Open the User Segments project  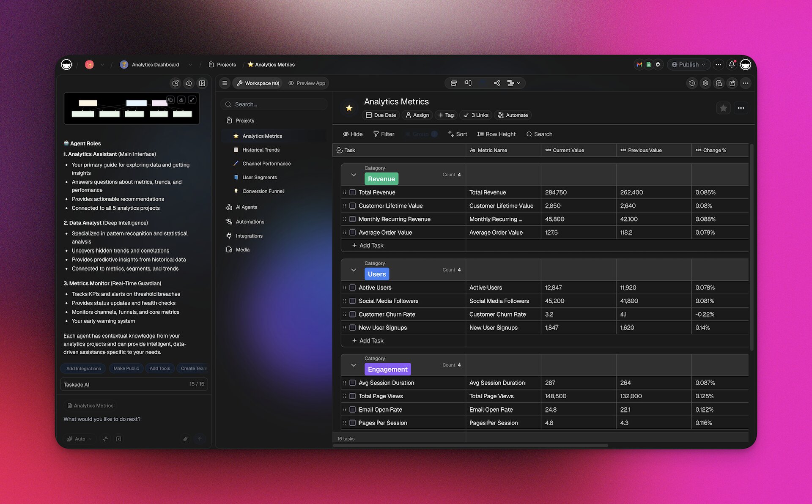(x=259, y=177)
